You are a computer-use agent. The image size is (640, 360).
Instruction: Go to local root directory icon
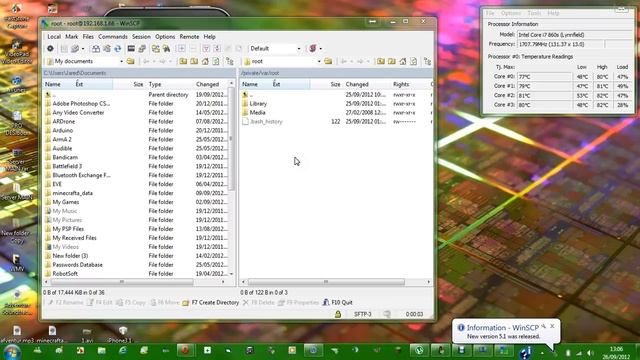194,61
